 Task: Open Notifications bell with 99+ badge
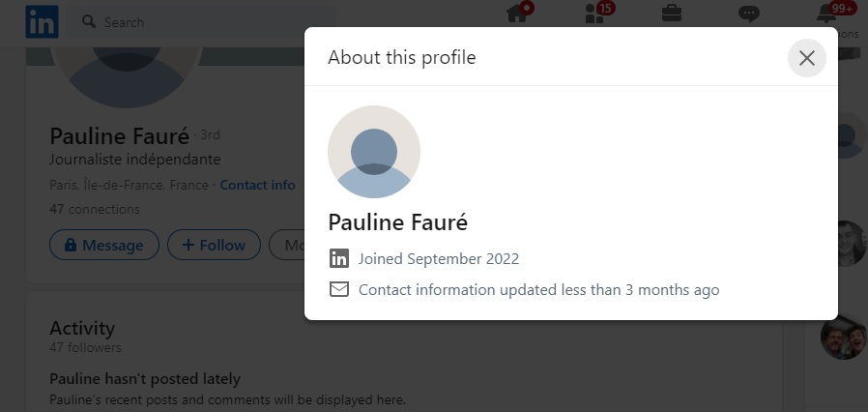[826, 14]
